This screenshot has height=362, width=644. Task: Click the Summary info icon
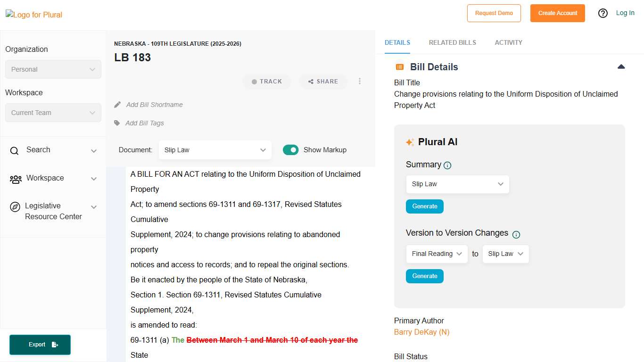tap(447, 165)
